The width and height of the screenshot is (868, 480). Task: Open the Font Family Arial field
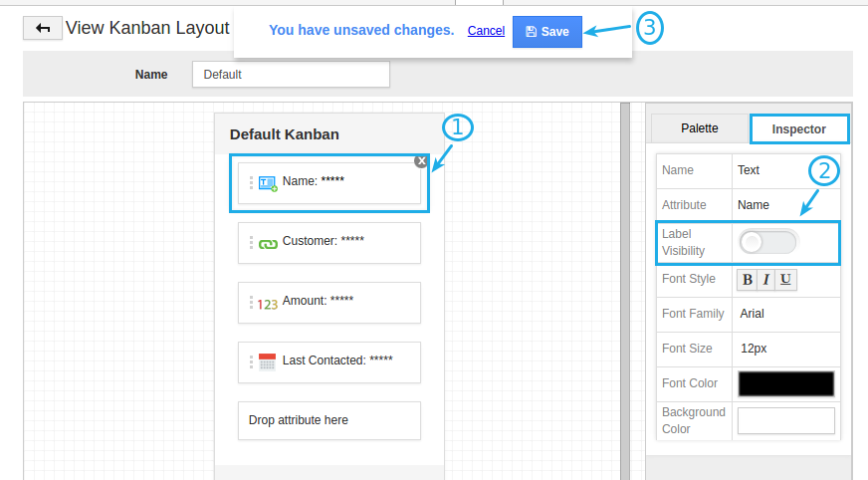coord(785,314)
